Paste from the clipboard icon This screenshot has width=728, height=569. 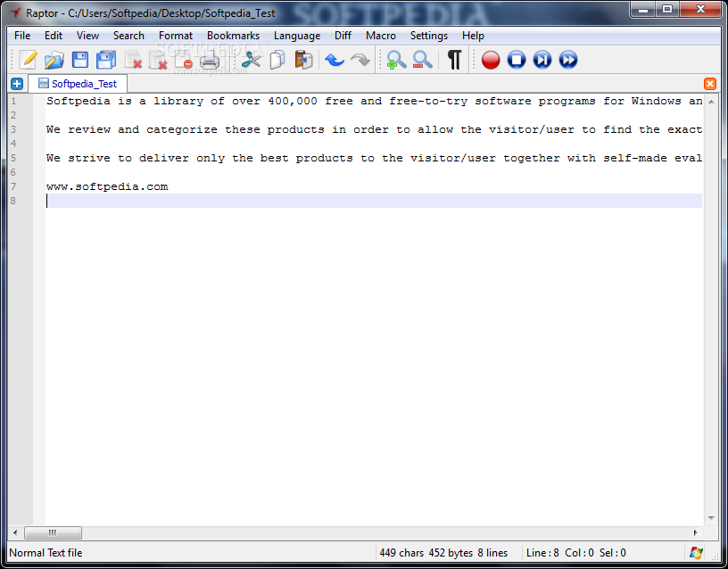tap(303, 60)
